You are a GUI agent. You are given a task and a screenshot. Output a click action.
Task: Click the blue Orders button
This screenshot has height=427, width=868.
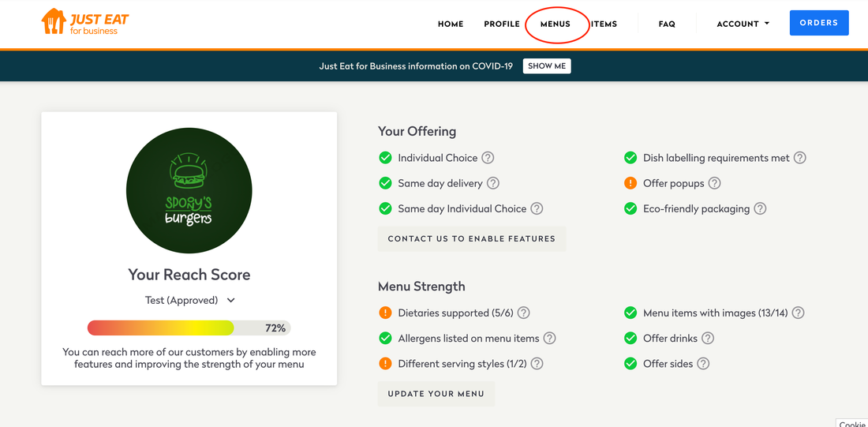point(819,23)
